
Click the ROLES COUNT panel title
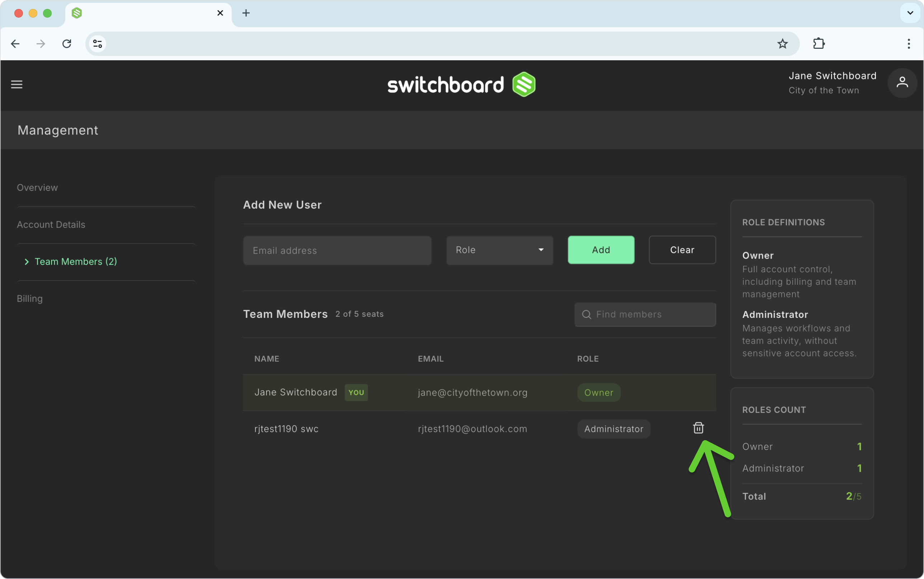pyautogui.click(x=774, y=410)
